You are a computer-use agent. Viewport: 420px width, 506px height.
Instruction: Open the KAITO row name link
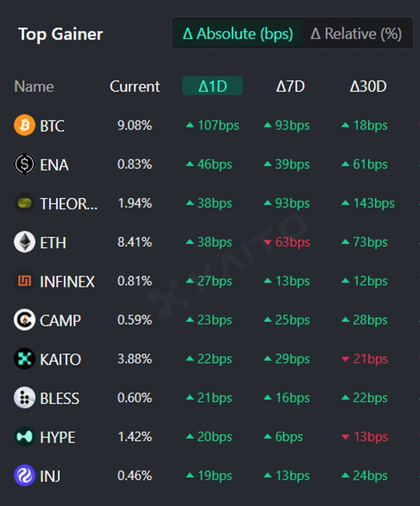click(60, 359)
